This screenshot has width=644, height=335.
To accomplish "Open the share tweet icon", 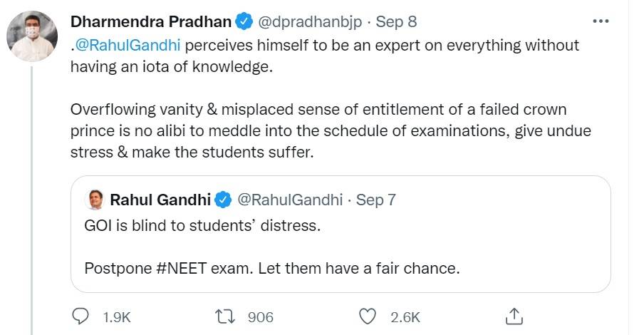I will [x=514, y=316].
